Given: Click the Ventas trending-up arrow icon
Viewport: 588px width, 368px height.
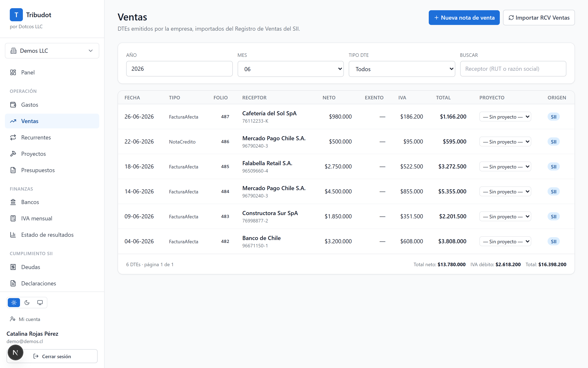Looking at the screenshot, I should [x=13, y=121].
